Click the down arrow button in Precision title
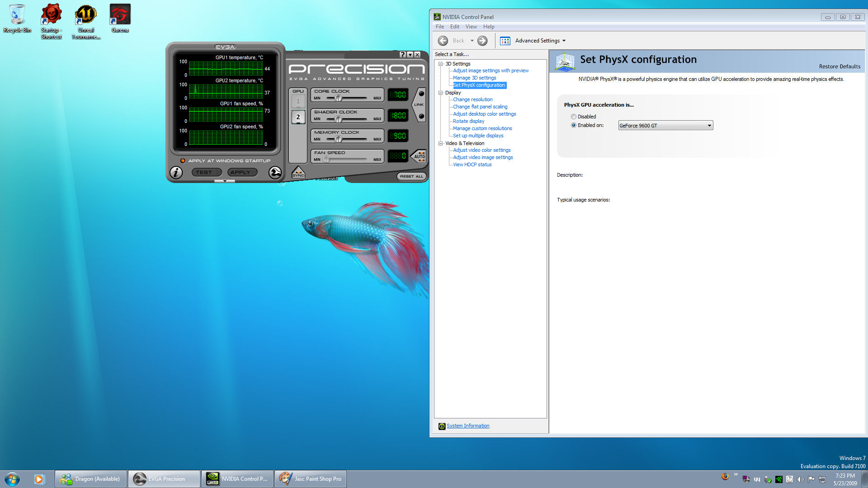This screenshot has width=868, height=488. pyautogui.click(x=410, y=55)
